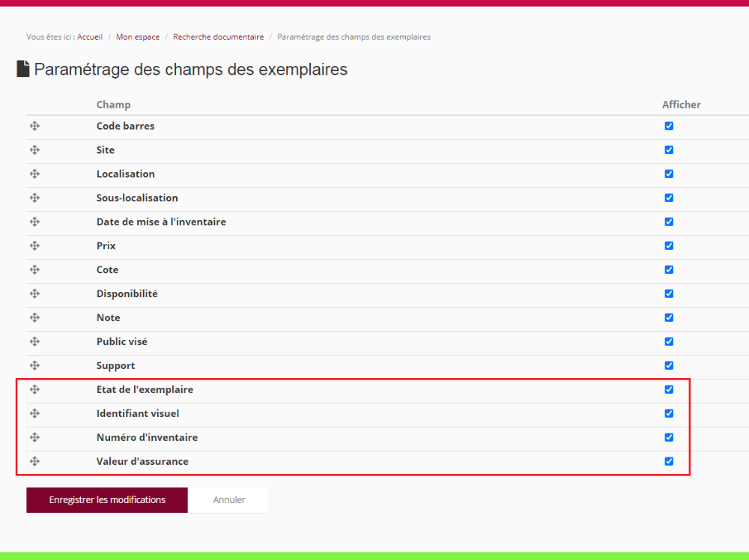
Task: Click the move icon beside Identifiant visuel
Action: coord(34,413)
